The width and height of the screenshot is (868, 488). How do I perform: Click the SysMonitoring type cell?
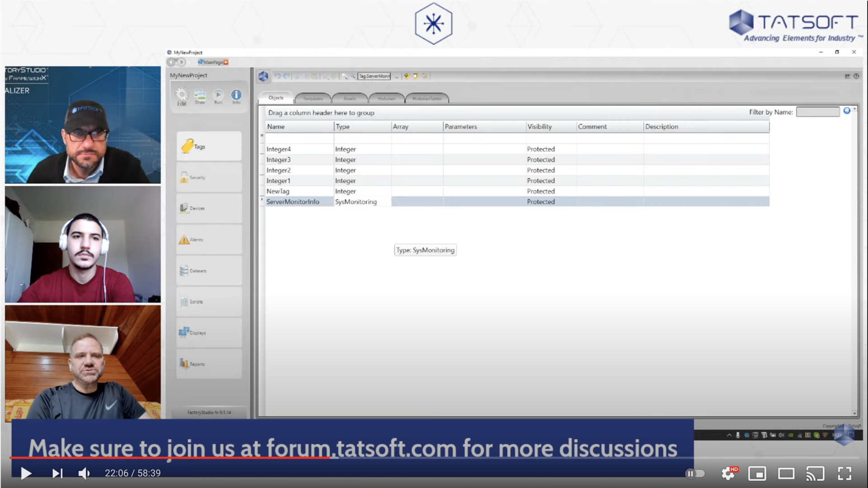(x=363, y=202)
